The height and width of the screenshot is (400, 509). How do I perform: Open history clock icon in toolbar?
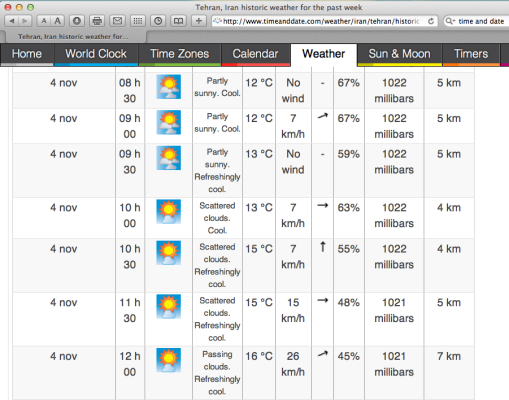[158, 21]
